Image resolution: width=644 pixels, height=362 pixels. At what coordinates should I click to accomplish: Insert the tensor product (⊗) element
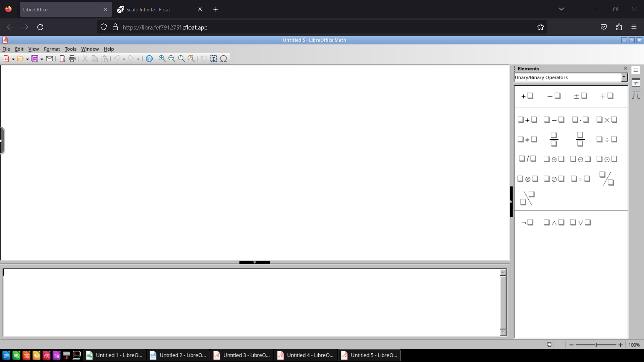[x=527, y=179]
